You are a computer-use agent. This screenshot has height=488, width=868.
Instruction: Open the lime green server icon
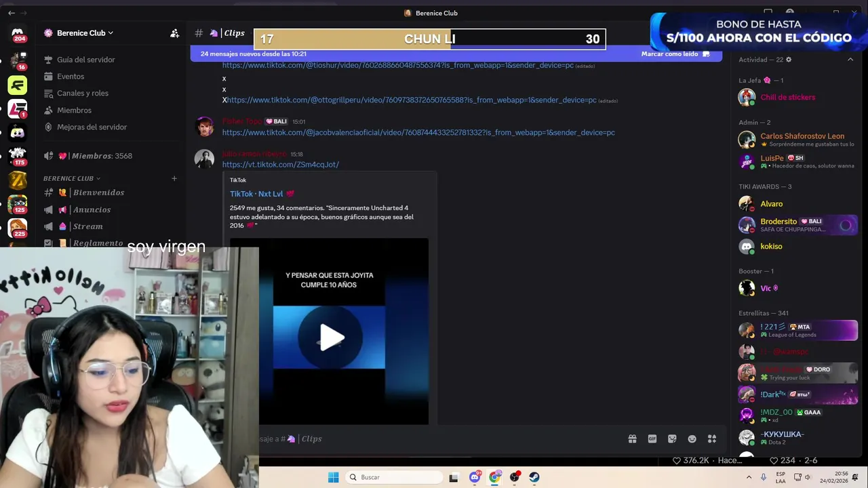pyautogui.click(x=18, y=85)
